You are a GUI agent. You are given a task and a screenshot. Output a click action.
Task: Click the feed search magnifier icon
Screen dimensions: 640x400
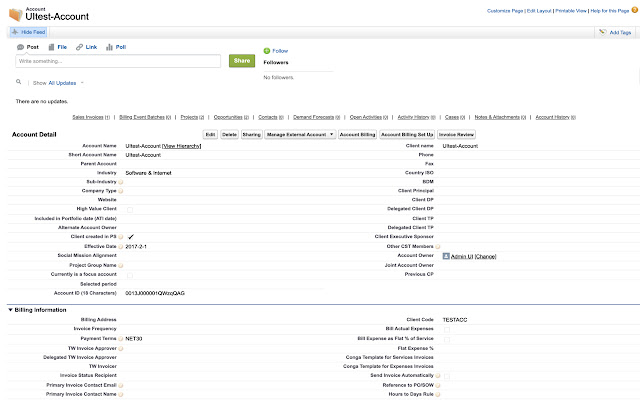pyautogui.click(x=19, y=82)
